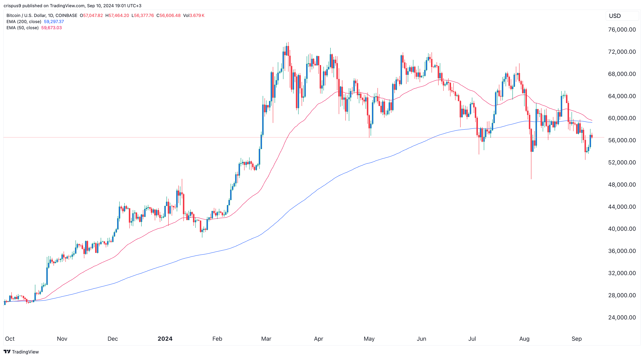Image resolution: width=644 pixels, height=358 pixels.
Task: Click the low price L56,377.76
Action: coord(143,16)
